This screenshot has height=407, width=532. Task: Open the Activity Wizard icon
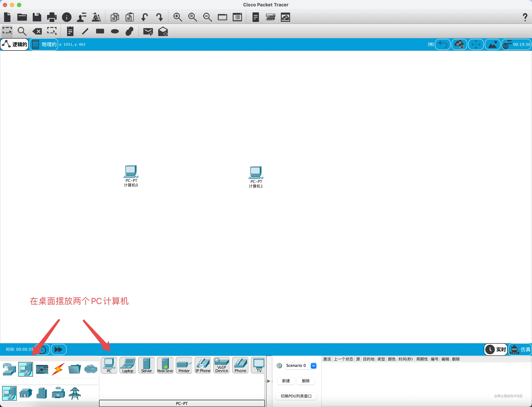82,17
